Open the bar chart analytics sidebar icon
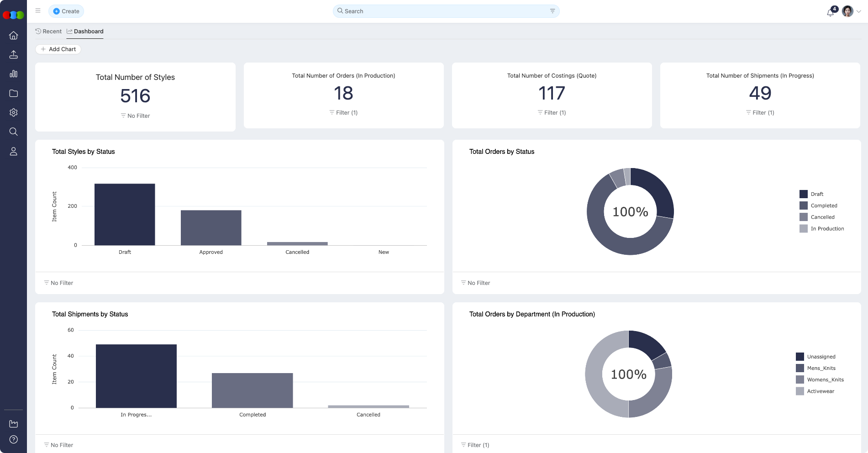 pos(14,74)
